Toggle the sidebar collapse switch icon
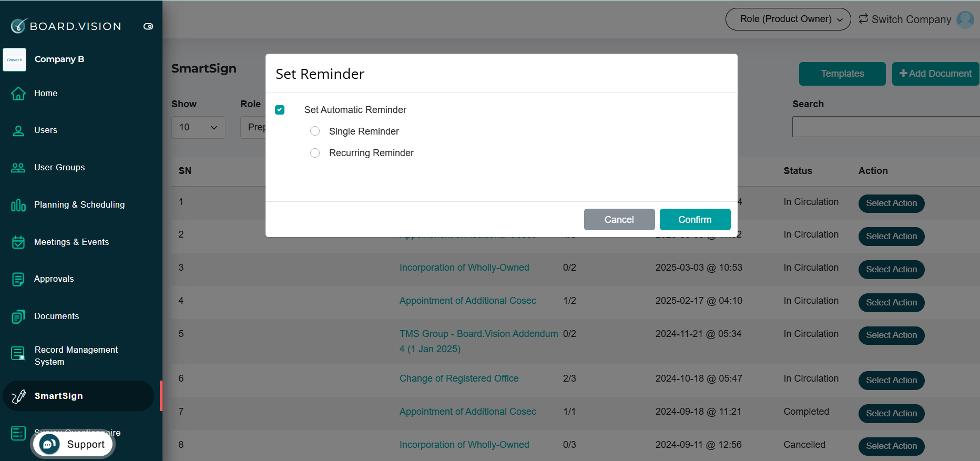Viewport: 980px width, 461px height. coord(148,26)
